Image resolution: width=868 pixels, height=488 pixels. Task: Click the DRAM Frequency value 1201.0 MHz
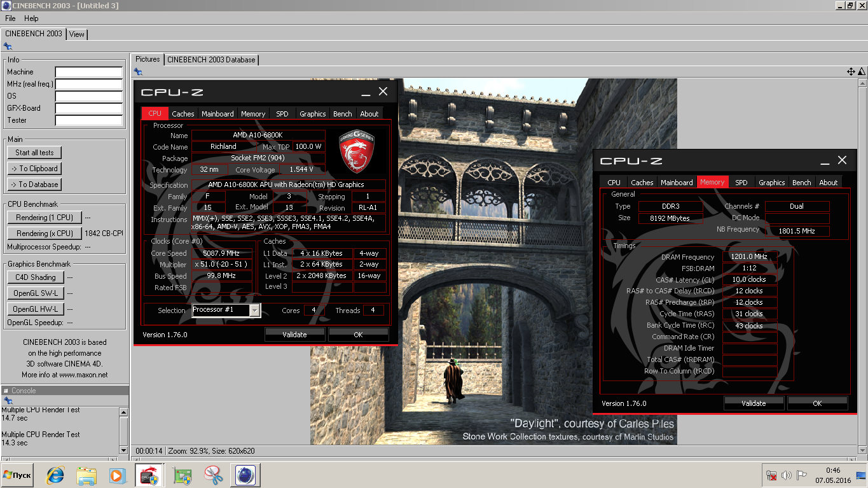[749, 257]
